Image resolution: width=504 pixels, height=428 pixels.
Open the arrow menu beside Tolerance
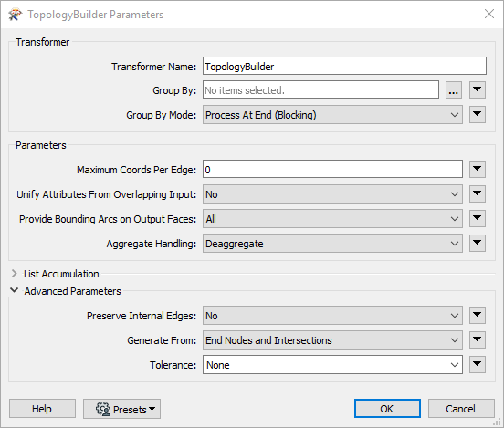(x=478, y=365)
